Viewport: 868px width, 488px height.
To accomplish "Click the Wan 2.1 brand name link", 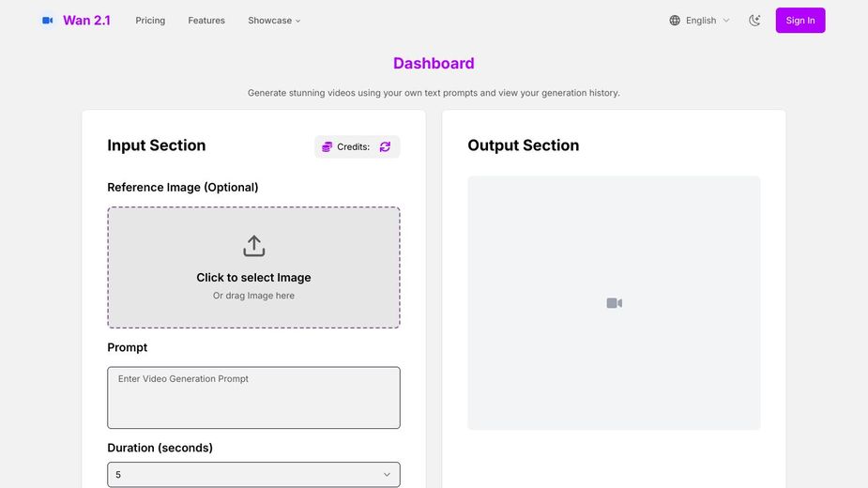I will point(86,21).
